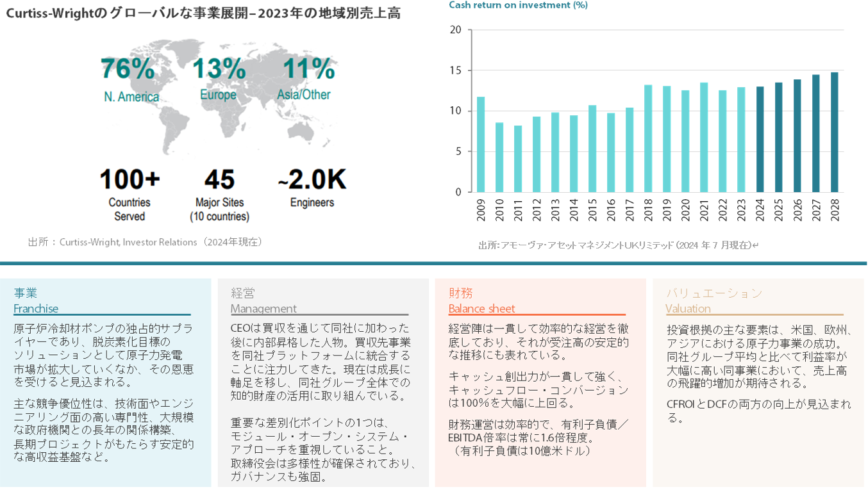Click the 'Cash return on investment (%)' chart title
This screenshot has height=490, width=868.
coord(518,5)
